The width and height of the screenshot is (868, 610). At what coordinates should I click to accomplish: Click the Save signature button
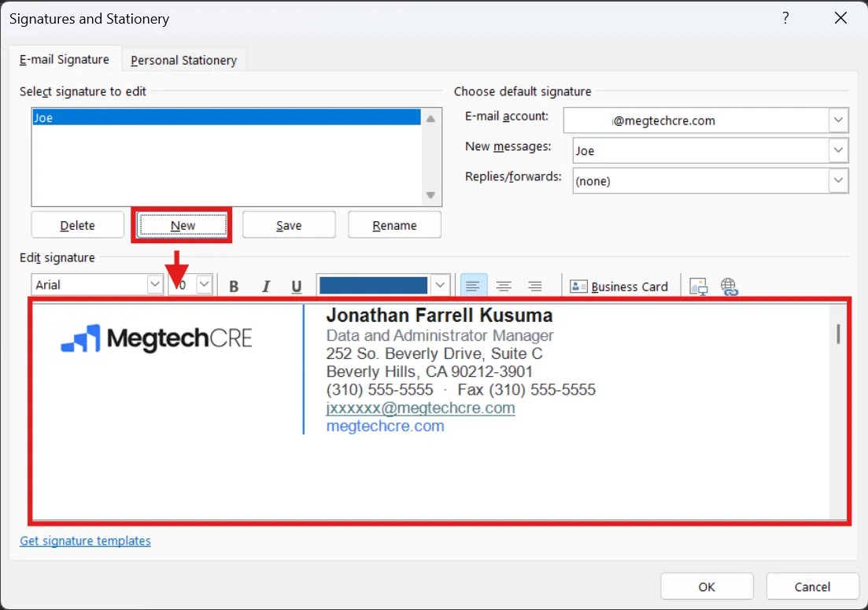coord(289,225)
